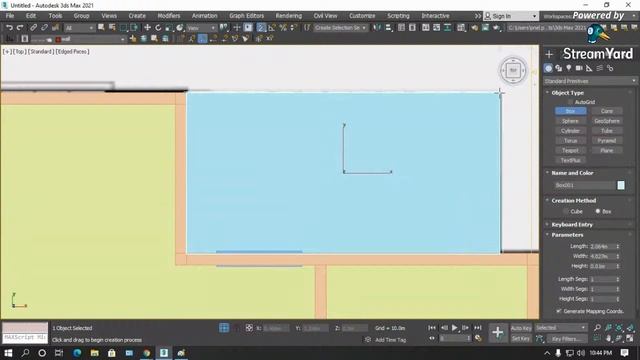Select the Box creation method radio
This screenshot has width=640, height=360.
[598, 211]
